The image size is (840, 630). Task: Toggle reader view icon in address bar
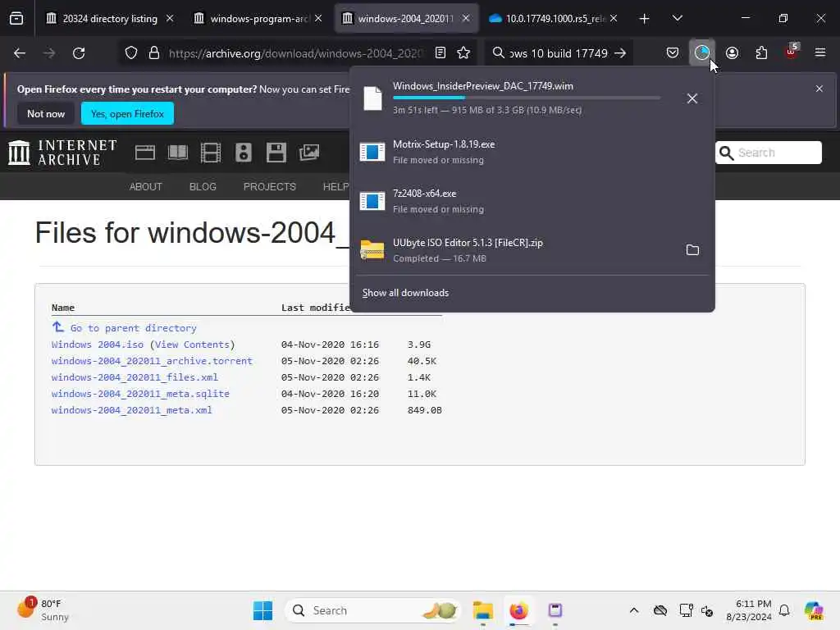(441, 53)
